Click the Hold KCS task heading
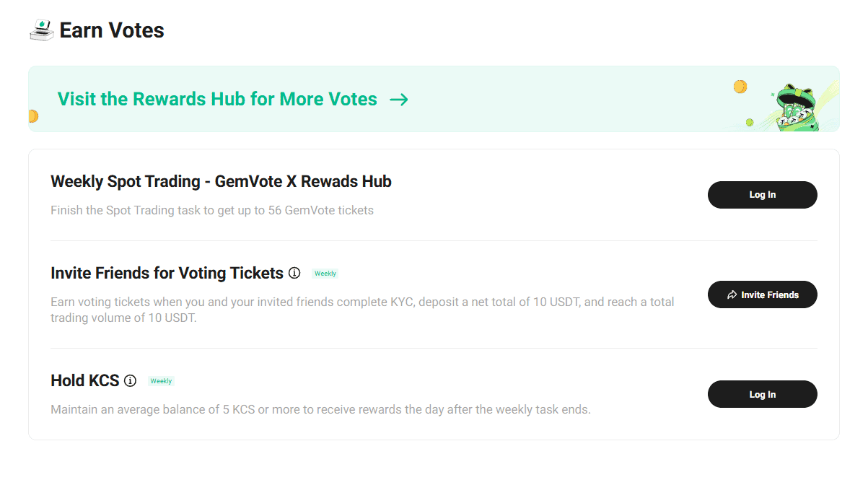Image resolution: width=868 pixels, height=480 pixels. tap(84, 380)
